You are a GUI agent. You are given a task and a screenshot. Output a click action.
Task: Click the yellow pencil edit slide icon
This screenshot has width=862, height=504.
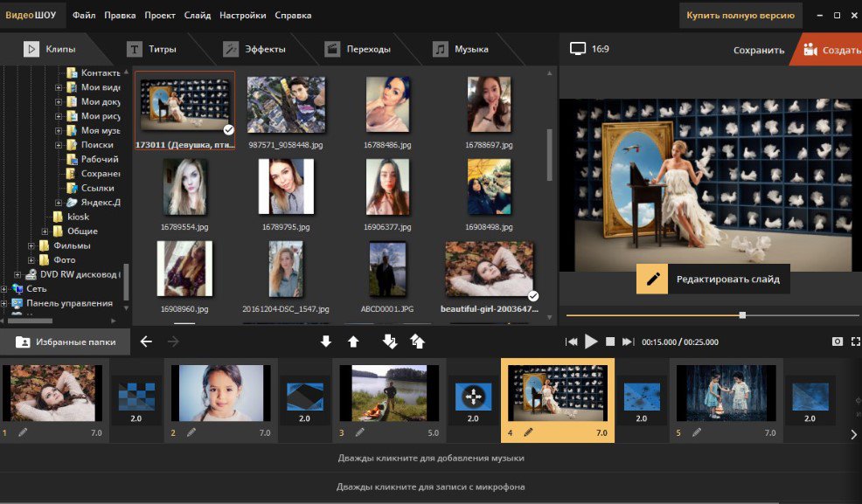click(652, 279)
